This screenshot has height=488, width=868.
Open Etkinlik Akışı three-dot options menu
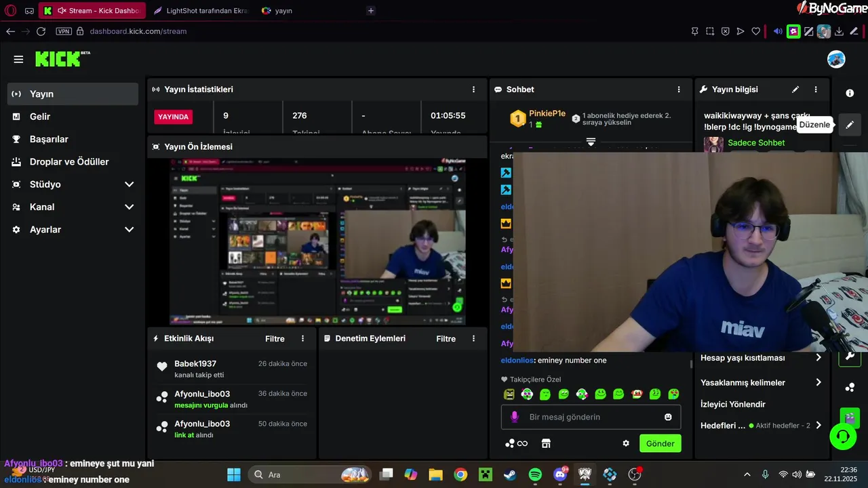(303, 338)
